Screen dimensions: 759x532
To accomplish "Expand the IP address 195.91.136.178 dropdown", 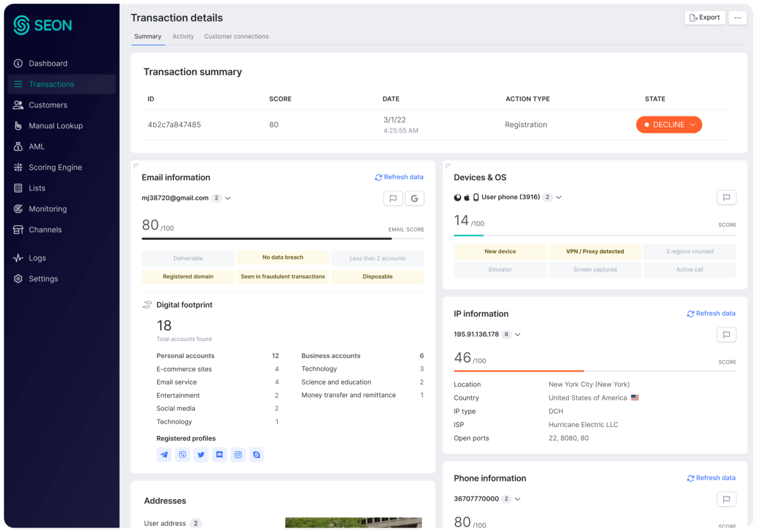I will point(517,335).
